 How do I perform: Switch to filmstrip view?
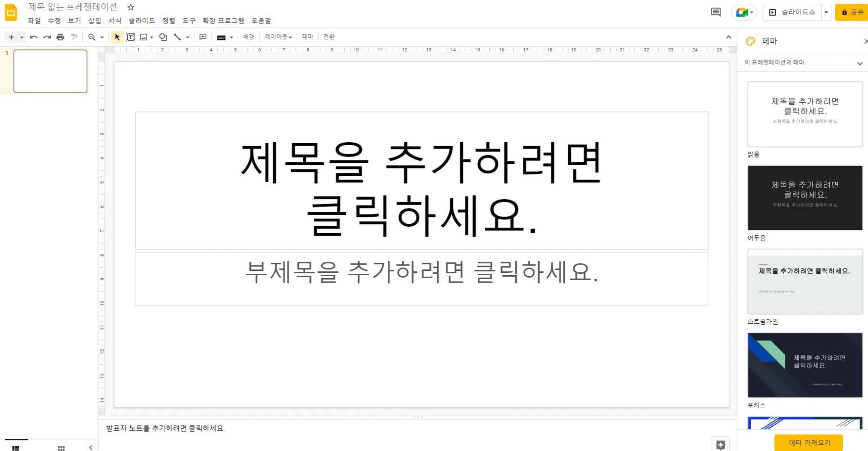(x=16, y=448)
